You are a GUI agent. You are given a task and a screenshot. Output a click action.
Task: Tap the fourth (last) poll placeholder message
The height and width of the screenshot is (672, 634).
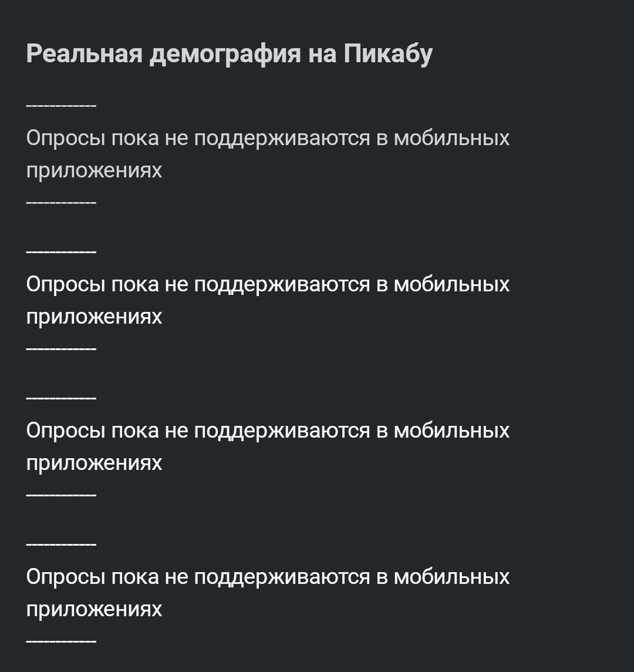pyautogui.click(x=268, y=577)
